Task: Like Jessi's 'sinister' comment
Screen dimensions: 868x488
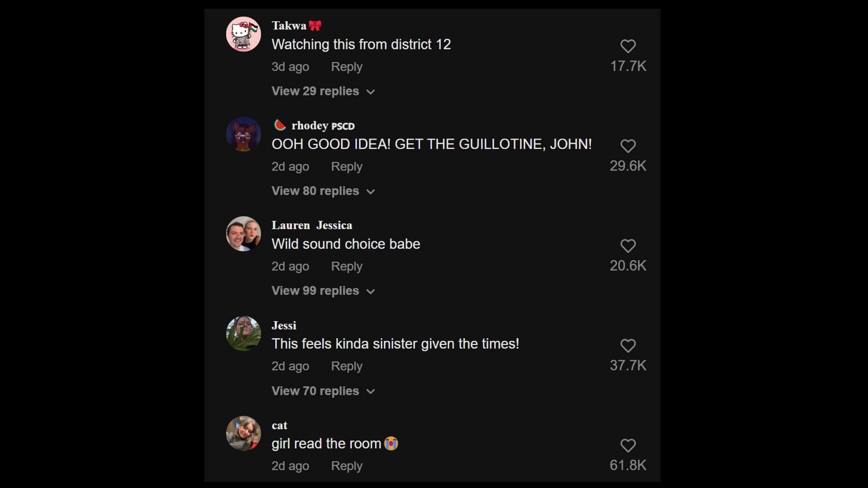Action: (628, 346)
